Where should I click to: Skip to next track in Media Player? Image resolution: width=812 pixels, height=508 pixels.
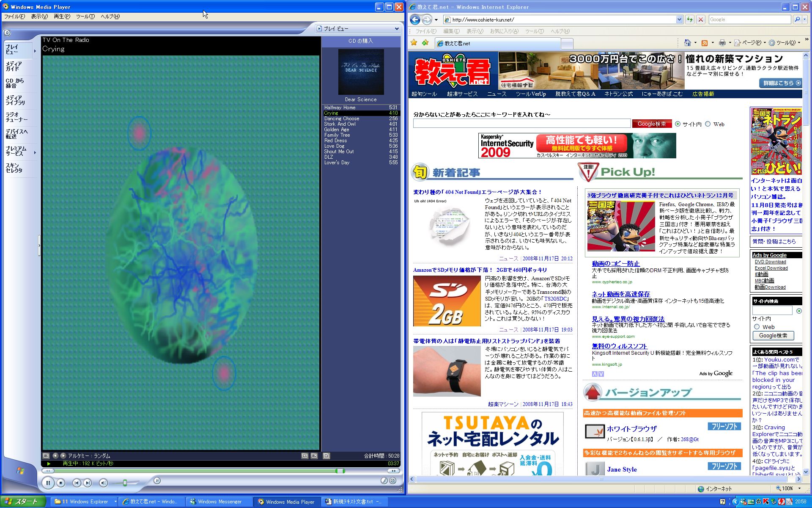point(87,483)
